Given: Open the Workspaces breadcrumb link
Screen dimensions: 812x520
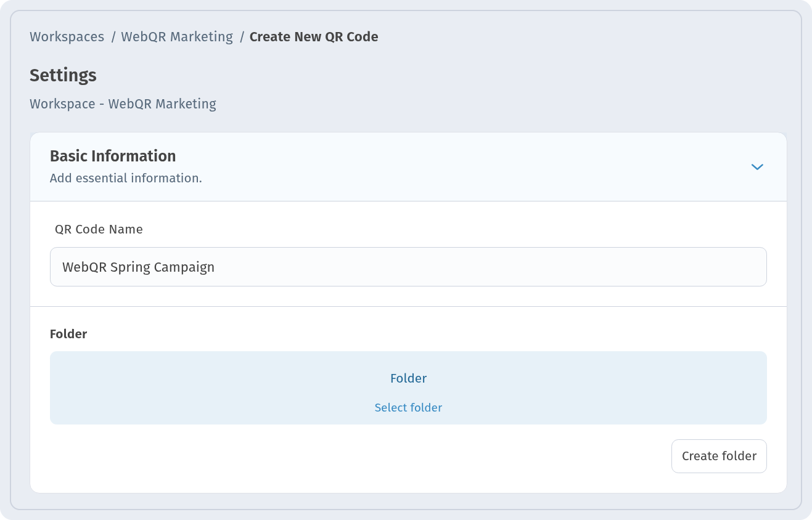Looking at the screenshot, I should (67, 37).
